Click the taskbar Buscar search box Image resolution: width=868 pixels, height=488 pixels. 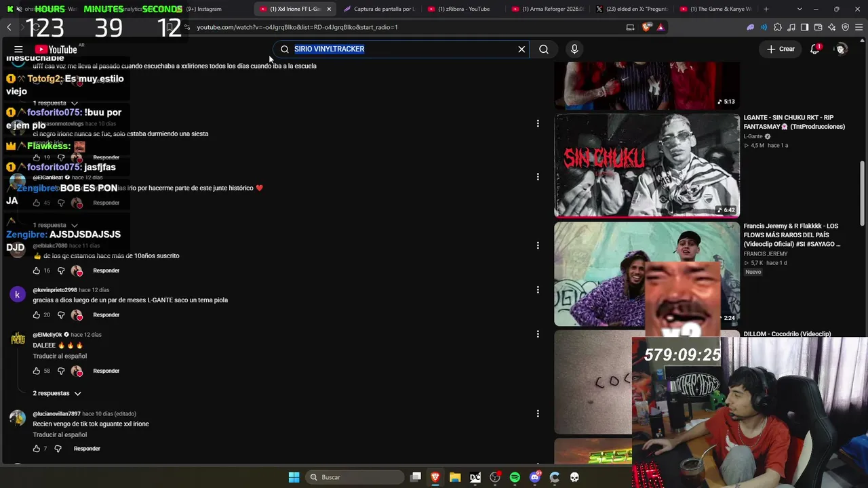click(355, 477)
